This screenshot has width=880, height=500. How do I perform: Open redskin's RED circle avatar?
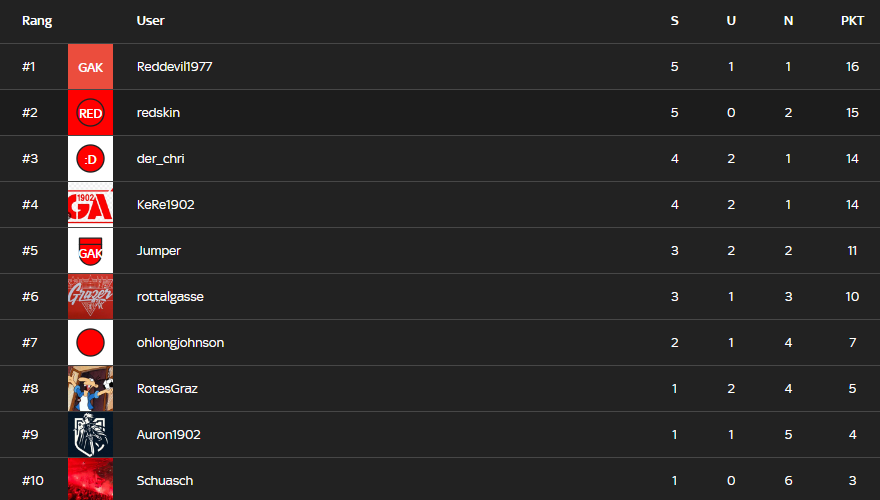coord(90,113)
